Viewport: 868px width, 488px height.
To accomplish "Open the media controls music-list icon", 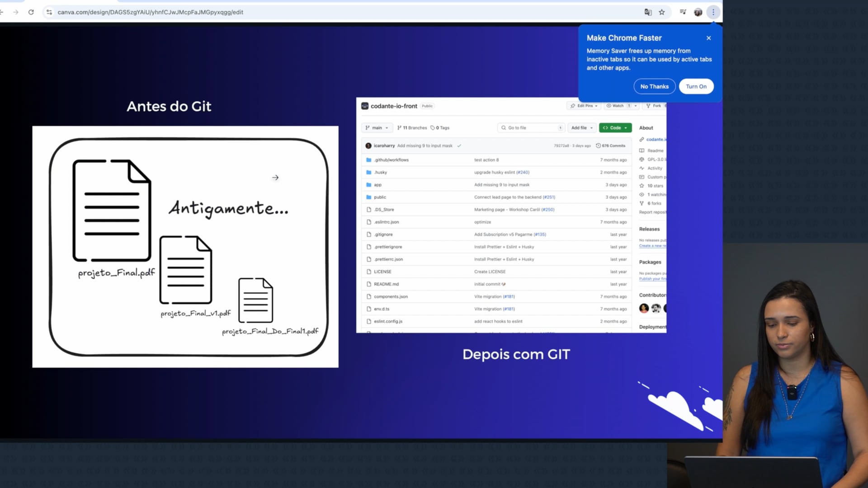I will coord(683,12).
